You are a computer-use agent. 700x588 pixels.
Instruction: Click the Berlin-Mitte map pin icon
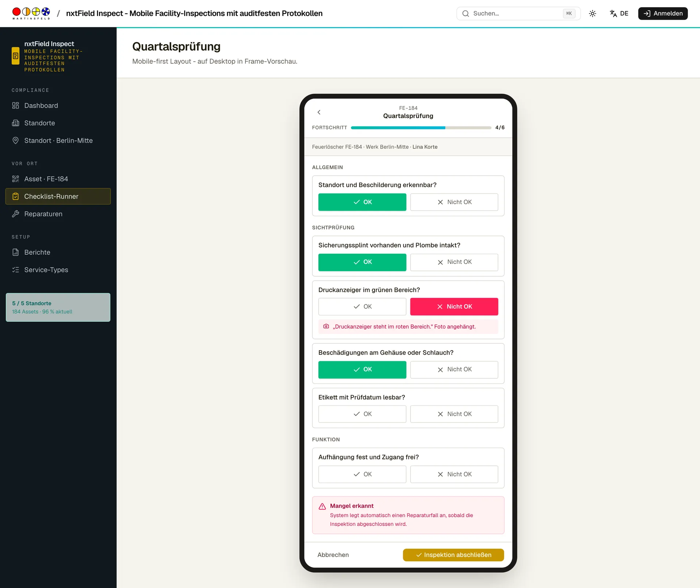[x=15, y=141]
